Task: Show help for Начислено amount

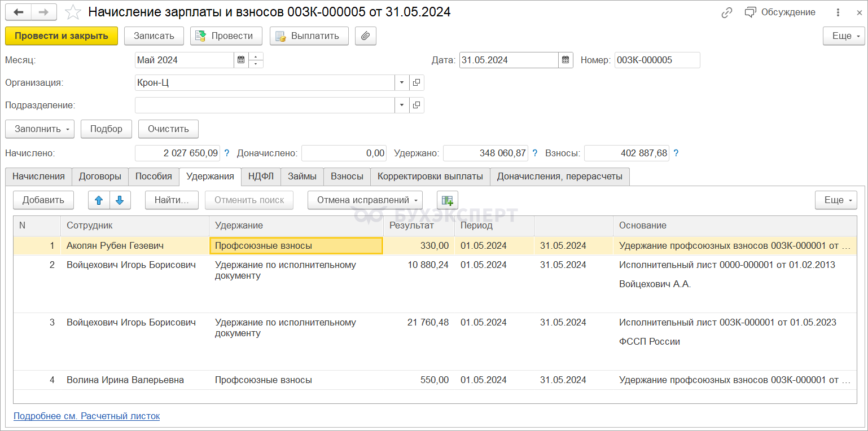Action: point(227,153)
